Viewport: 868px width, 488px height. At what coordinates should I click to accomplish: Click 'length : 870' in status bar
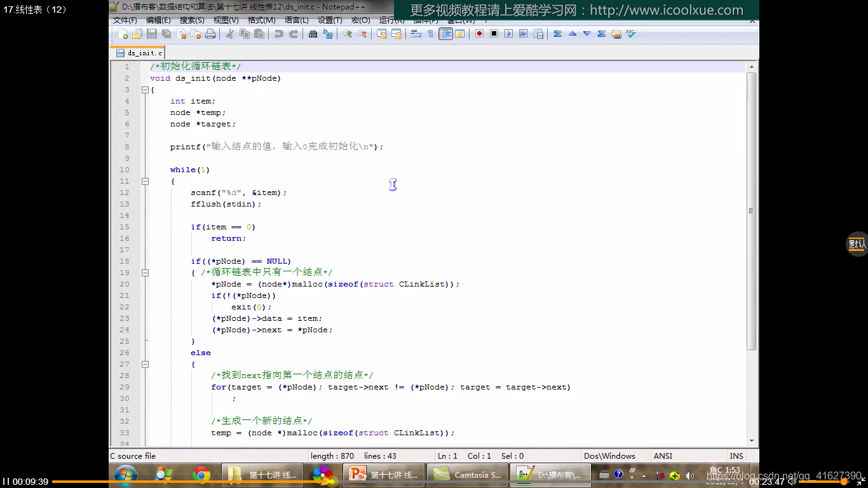pos(332,456)
